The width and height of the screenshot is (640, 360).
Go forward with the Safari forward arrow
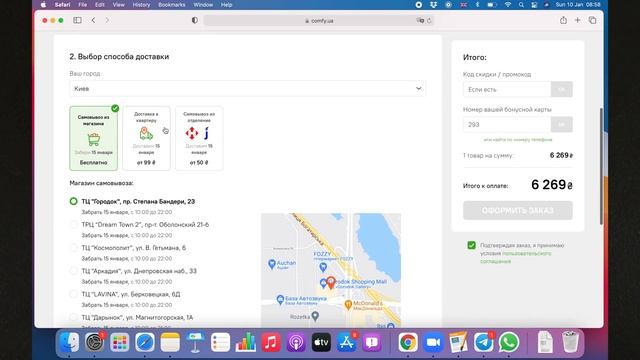point(107,20)
